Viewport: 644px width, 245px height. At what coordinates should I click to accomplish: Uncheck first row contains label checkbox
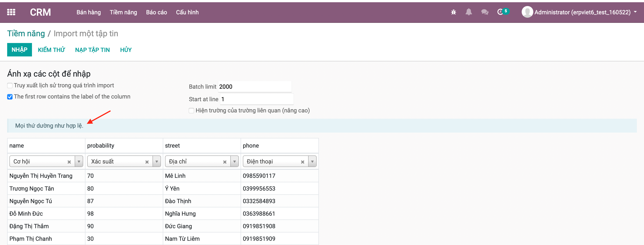10,97
